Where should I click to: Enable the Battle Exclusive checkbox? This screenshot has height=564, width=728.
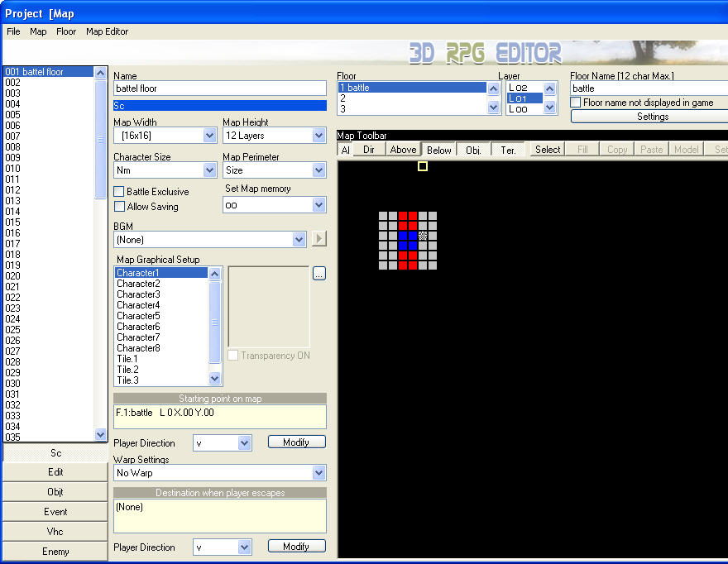119,192
